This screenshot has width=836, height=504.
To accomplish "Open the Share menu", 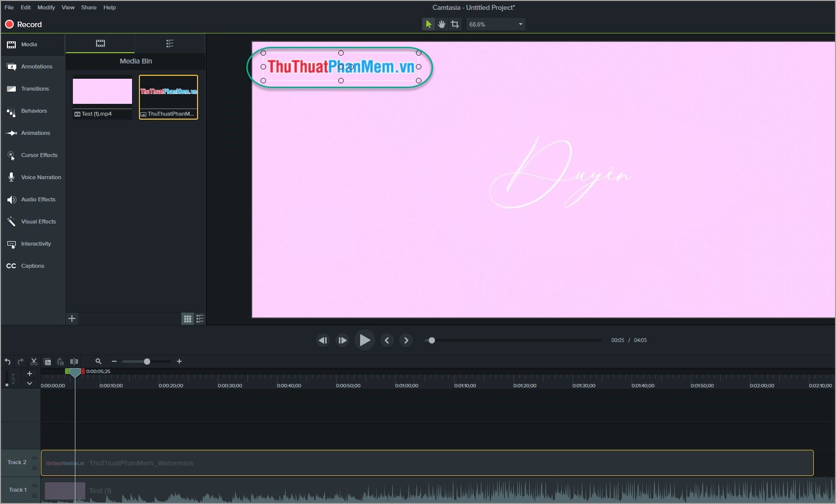I will click(x=89, y=7).
